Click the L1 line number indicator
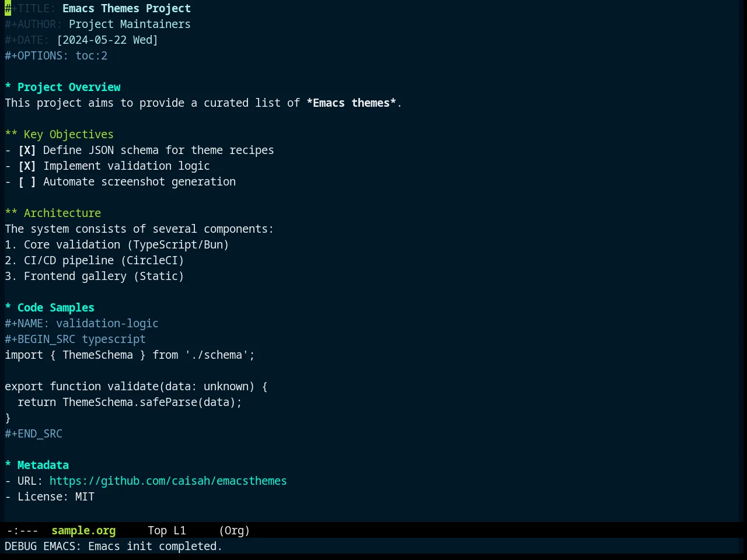The height and width of the screenshot is (560, 747). 180,531
